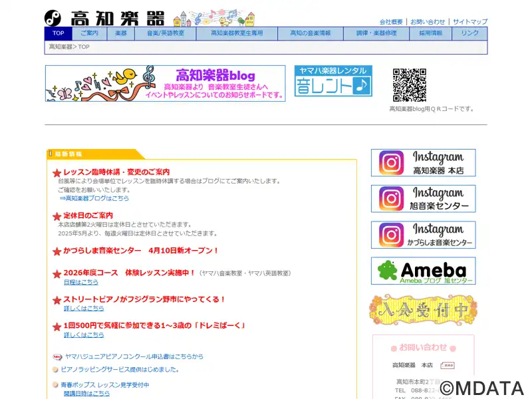Viewport: 532px width, 399px height.
Task: Click 開講日時はこちら link
Action: [86, 393]
